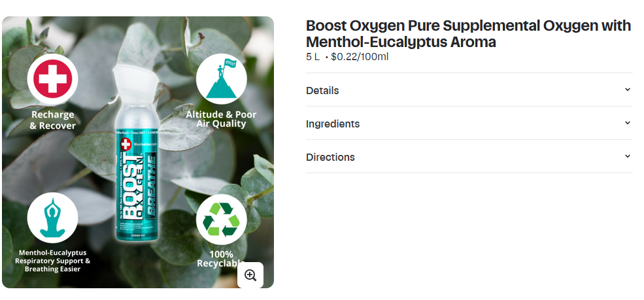Click the Menthol-Eucalyptus Respiratory Support caption
This screenshot has height=300, width=644.
[52, 261]
